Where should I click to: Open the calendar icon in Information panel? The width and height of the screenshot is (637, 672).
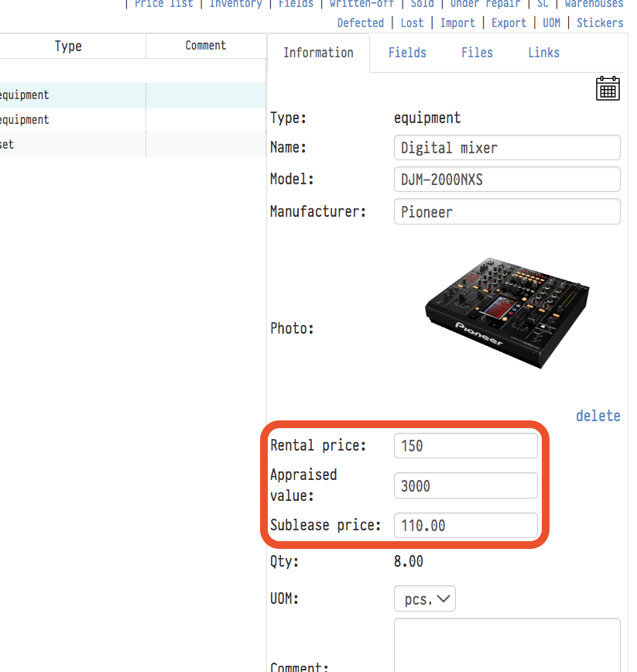[x=608, y=88]
